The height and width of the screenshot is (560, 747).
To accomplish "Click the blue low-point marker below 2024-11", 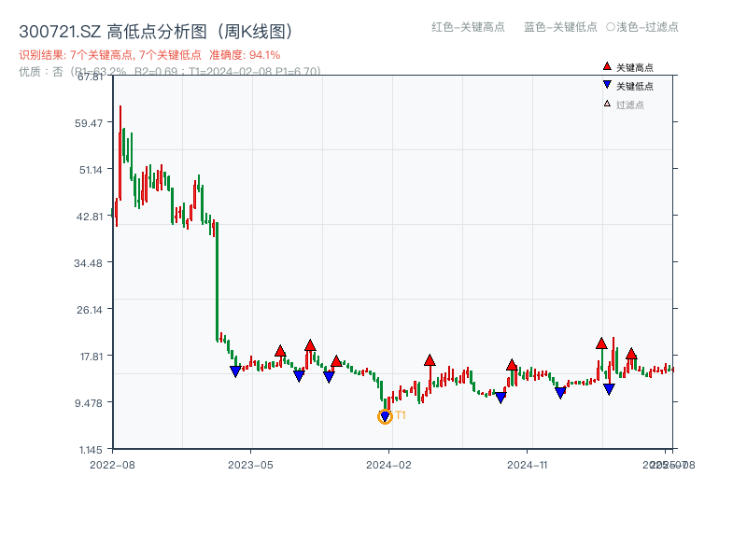I will 560,391.
